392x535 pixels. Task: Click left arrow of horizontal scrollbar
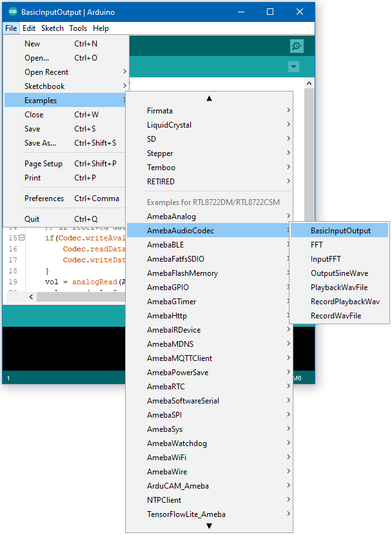32,297
